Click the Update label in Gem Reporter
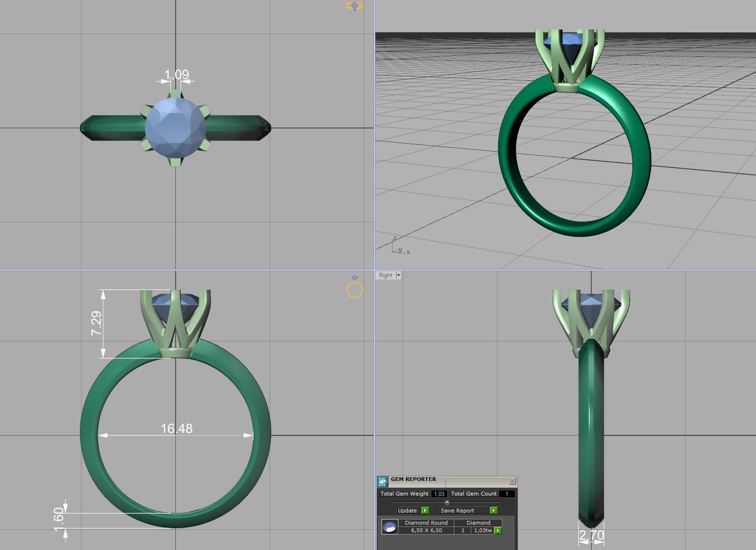Image resolution: width=756 pixels, height=550 pixels. click(407, 511)
